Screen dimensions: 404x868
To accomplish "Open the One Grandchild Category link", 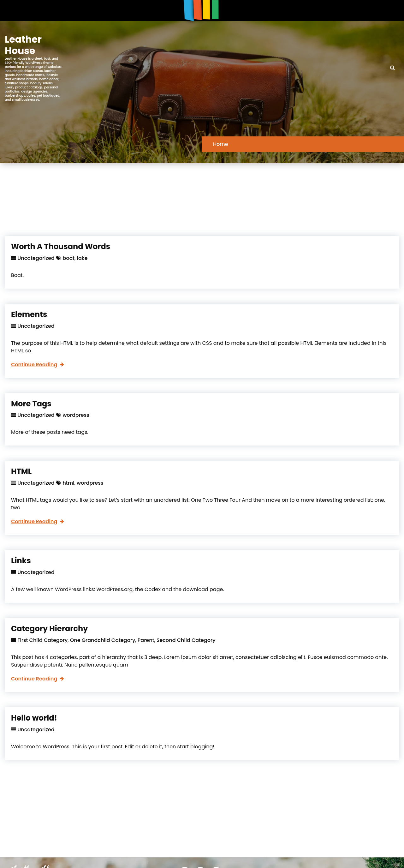I will tap(103, 640).
